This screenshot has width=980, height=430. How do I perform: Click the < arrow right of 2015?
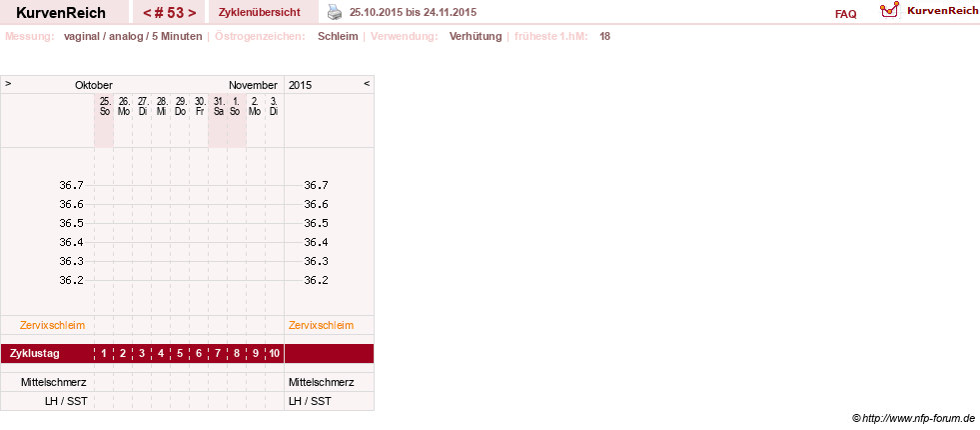[367, 83]
